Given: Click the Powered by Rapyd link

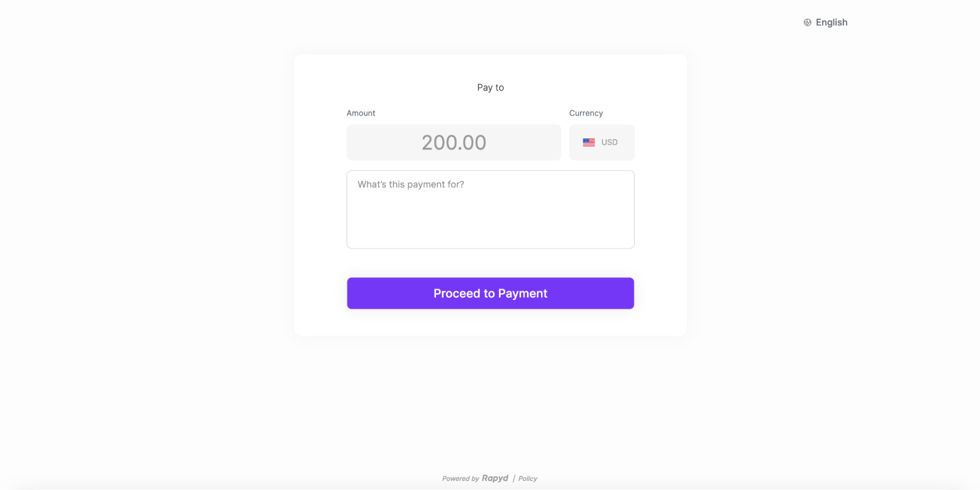Looking at the screenshot, I should (475, 478).
